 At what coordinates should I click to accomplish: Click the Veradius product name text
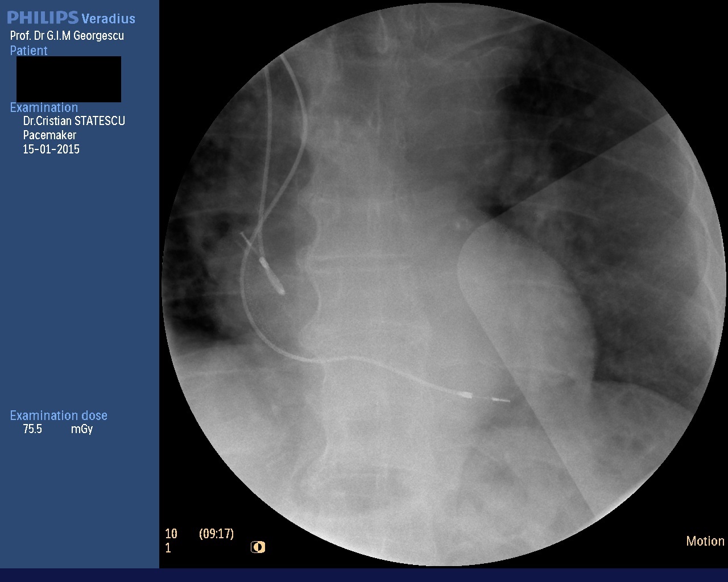(109, 19)
